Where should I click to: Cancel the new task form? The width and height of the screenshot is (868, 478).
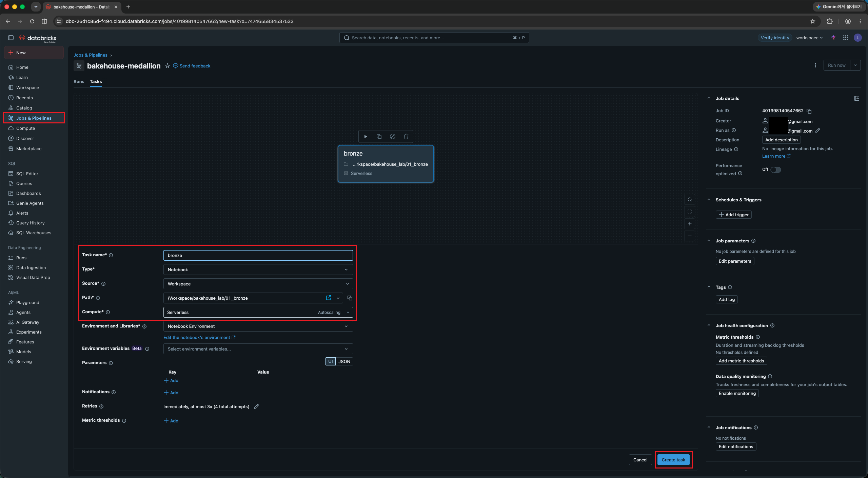640,460
